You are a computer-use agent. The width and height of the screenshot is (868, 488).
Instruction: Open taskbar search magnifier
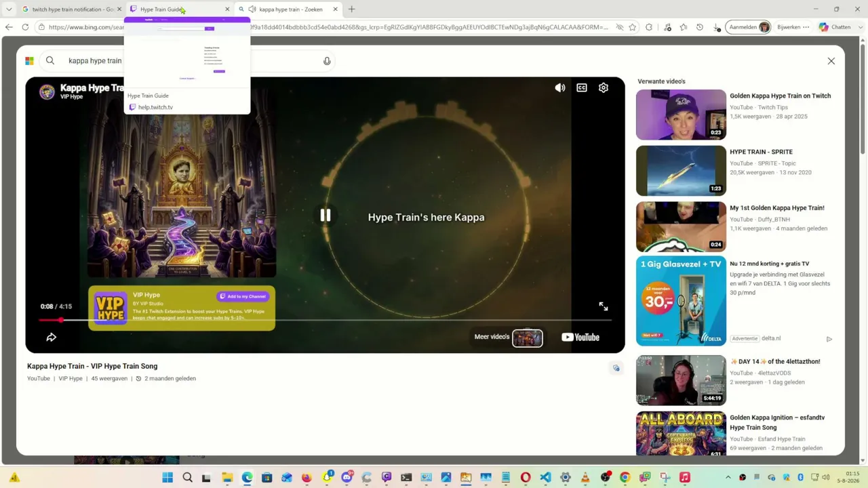[187, 478]
